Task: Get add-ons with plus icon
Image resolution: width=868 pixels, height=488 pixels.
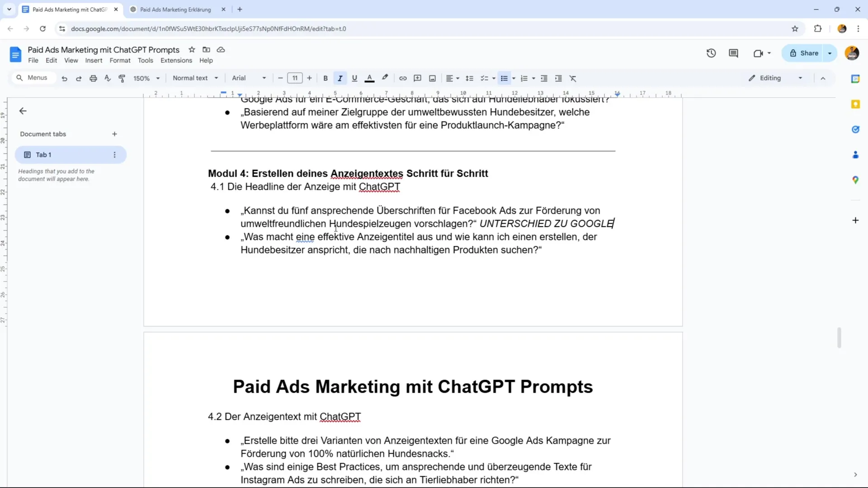Action: (x=855, y=221)
